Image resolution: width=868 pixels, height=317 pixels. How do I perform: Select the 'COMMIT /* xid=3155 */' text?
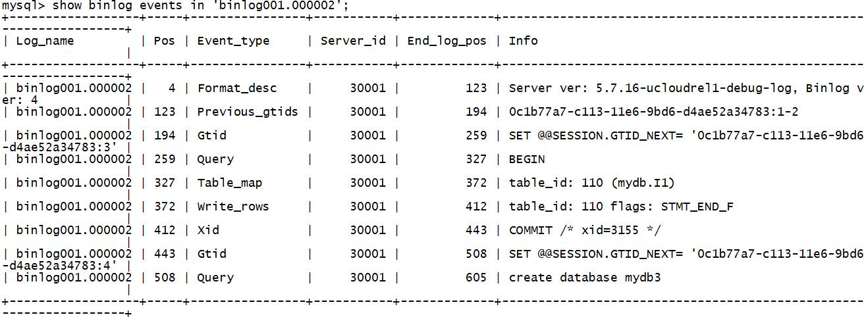click(x=585, y=230)
